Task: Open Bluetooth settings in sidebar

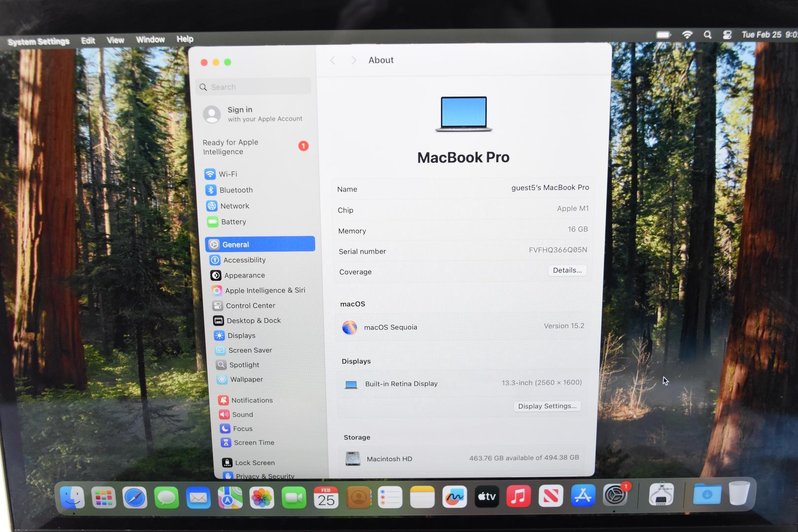Action: pos(229,190)
